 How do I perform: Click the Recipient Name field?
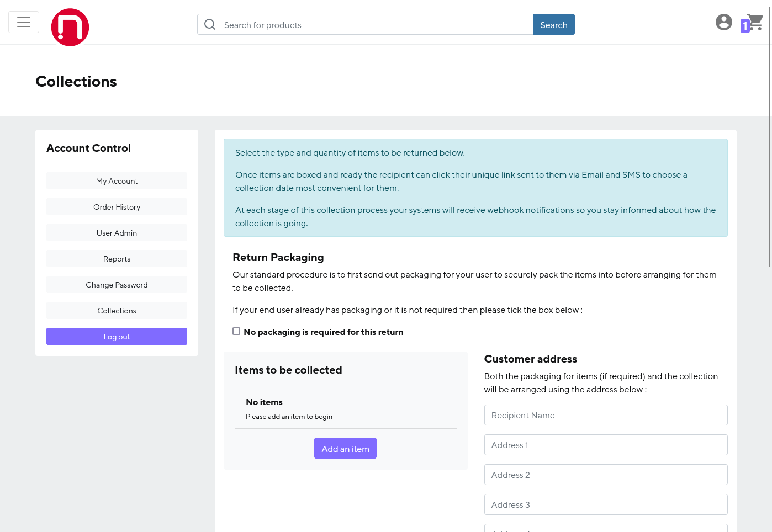pyautogui.click(x=605, y=415)
